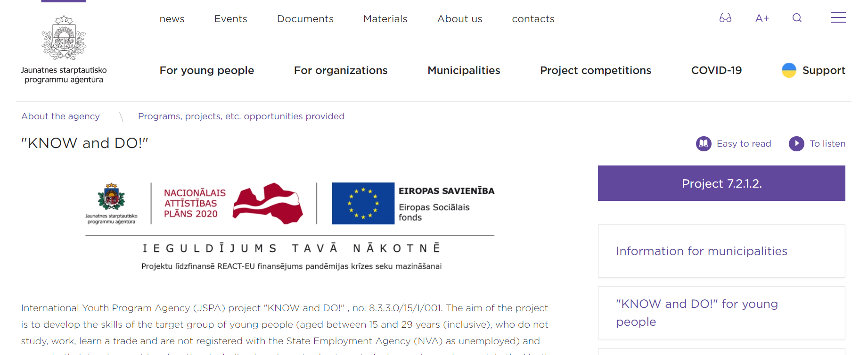Image resolution: width=868 pixels, height=355 pixels.
Task: Open the Events menu item
Action: pos(231,19)
